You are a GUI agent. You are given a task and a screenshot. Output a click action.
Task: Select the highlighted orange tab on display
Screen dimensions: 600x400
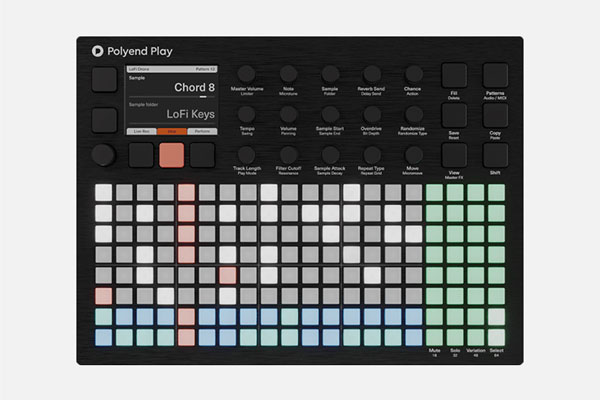(x=172, y=131)
